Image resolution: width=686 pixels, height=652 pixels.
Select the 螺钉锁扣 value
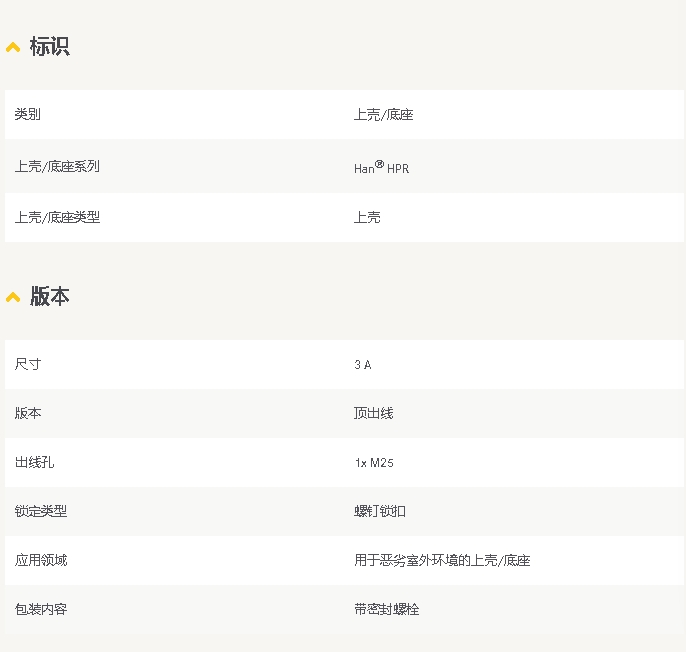(x=380, y=511)
